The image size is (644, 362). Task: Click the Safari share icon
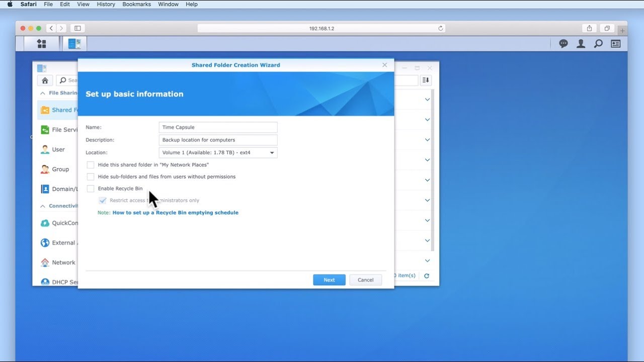click(589, 28)
